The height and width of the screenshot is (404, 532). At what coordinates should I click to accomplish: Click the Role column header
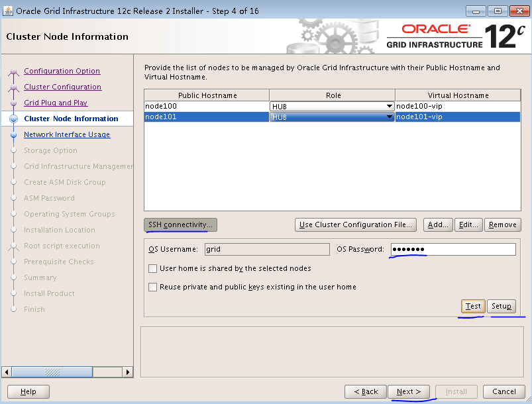click(333, 95)
